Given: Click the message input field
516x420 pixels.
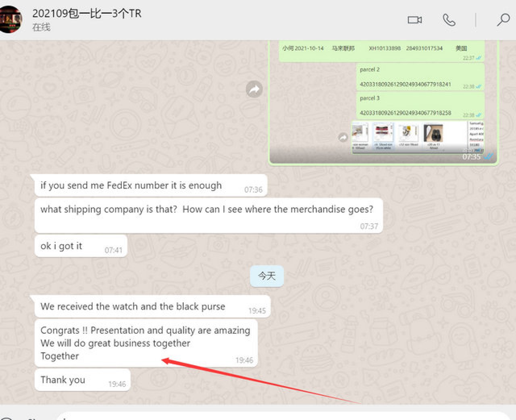Looking at the screenshot, I should (x=282, y=416).
